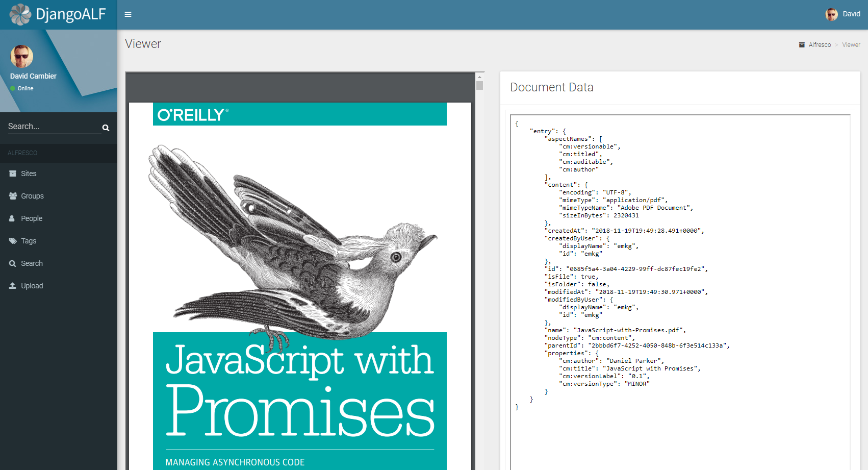Click the David Cambier name in sidebar

point(33,76)
